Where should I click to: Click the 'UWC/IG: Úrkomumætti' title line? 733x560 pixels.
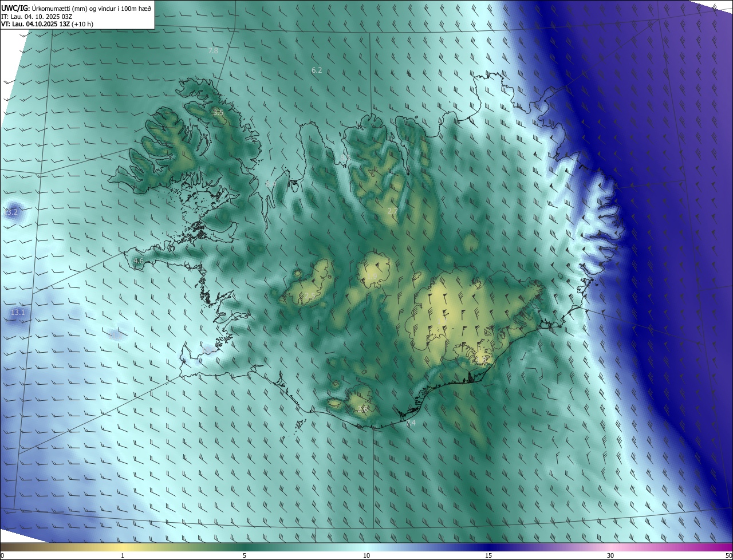point(77,8)
